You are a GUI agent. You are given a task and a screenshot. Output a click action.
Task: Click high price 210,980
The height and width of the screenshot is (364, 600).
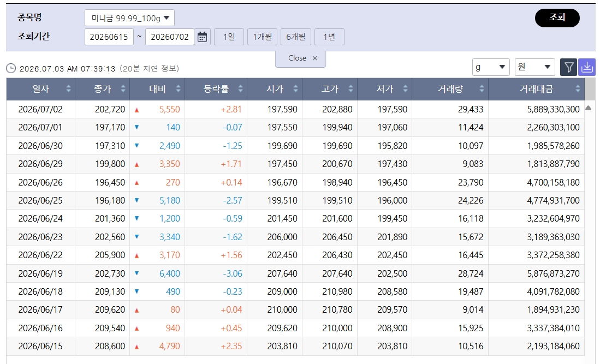[337, 292]
